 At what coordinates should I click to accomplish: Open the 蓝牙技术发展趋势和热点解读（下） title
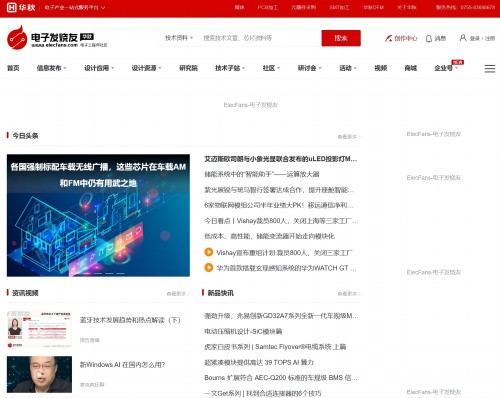pos(130,320)
